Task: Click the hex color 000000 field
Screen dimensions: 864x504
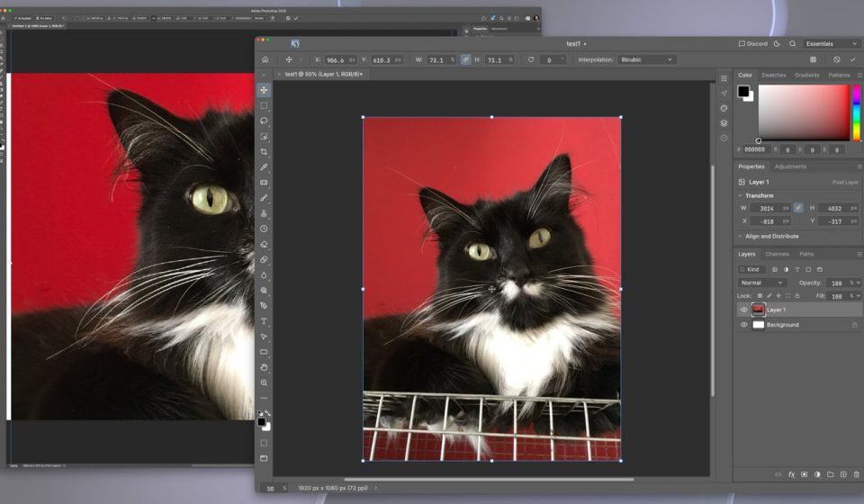Action: point(755,149)
